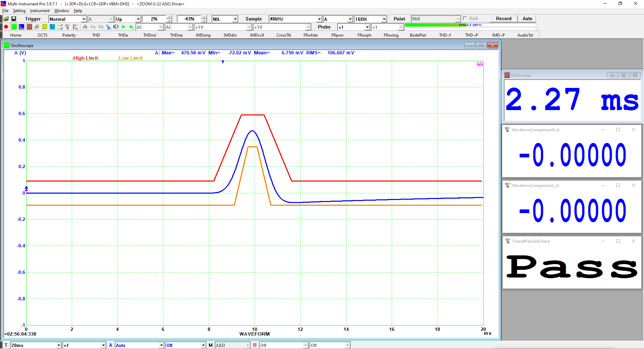This screenshot has height=349, width=644.
Task: Open the File menu
Action: [x=5, y=11]
